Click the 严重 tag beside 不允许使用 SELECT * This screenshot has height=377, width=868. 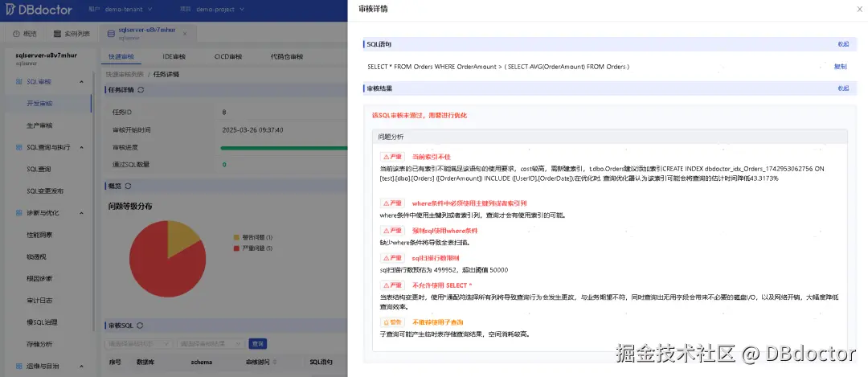pos(392,285)
